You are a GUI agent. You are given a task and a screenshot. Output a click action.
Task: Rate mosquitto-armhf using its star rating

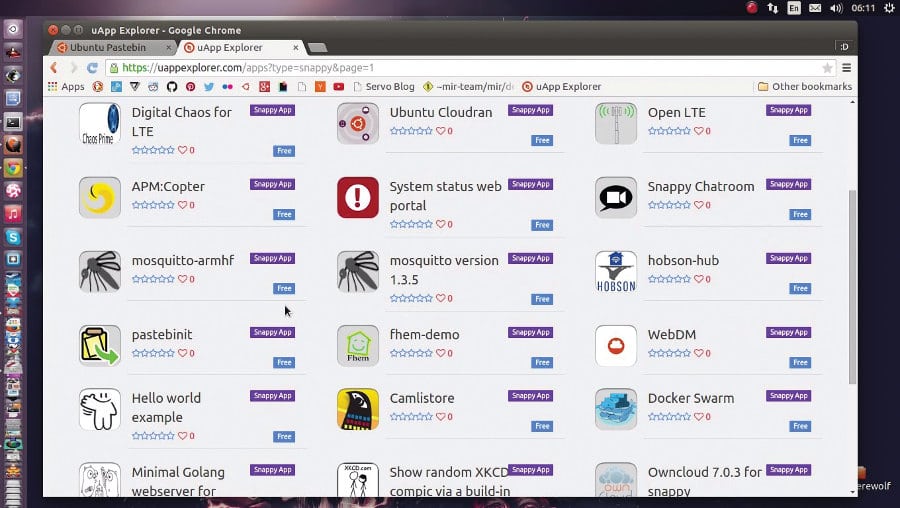[153, 280]
